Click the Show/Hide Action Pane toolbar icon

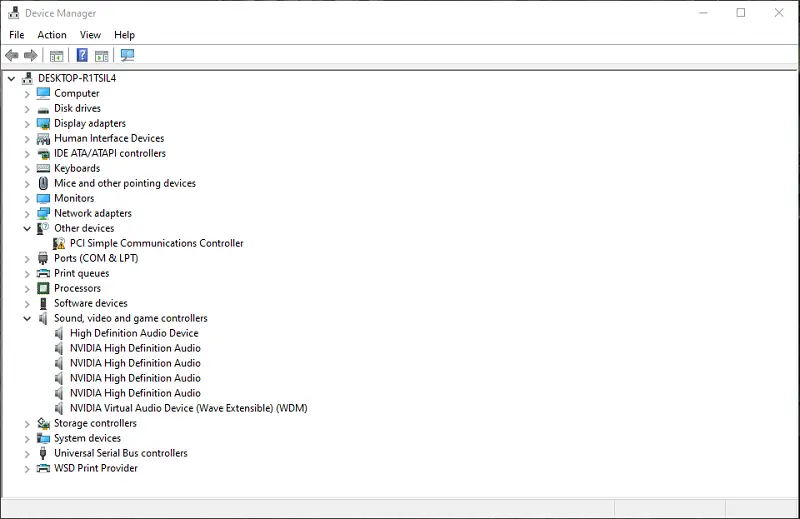pyautogui.click(x=102, y=56)
